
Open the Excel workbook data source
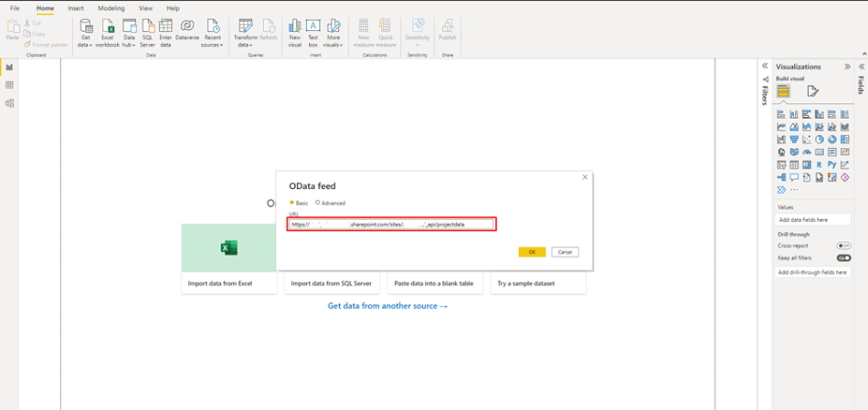[x=108, y=32]
